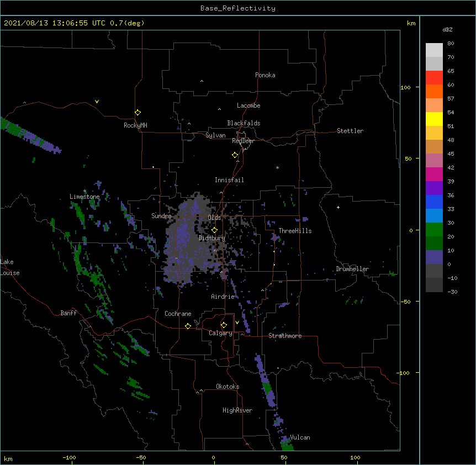
Task: Pick the royal blue 36-33 dBZ swatch
Action: [x=434, y=202]
